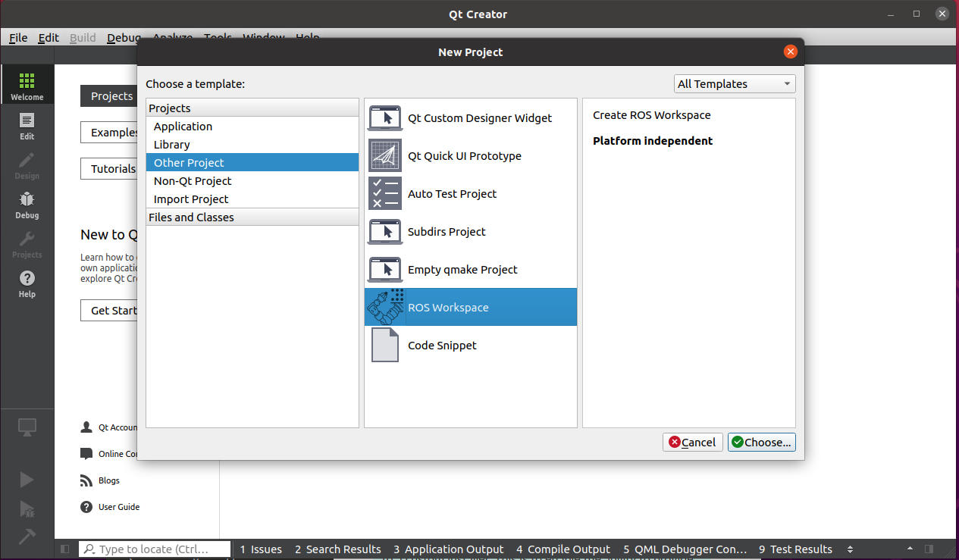This screenshot has height=560, width=959.
Task: Click the Qt Account person icon
Action: 86,427
